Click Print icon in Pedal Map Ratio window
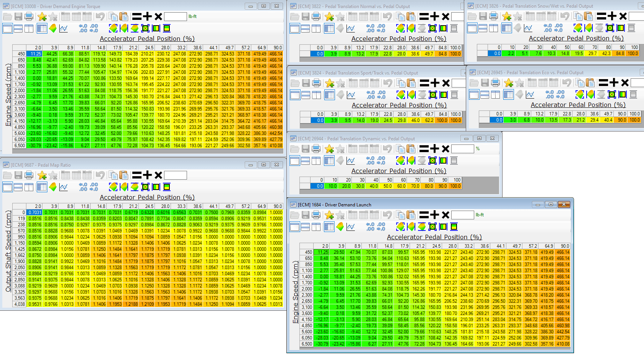The width and height of the screenshot is (644, 357). pyautogui.click(x=29, y=175)
